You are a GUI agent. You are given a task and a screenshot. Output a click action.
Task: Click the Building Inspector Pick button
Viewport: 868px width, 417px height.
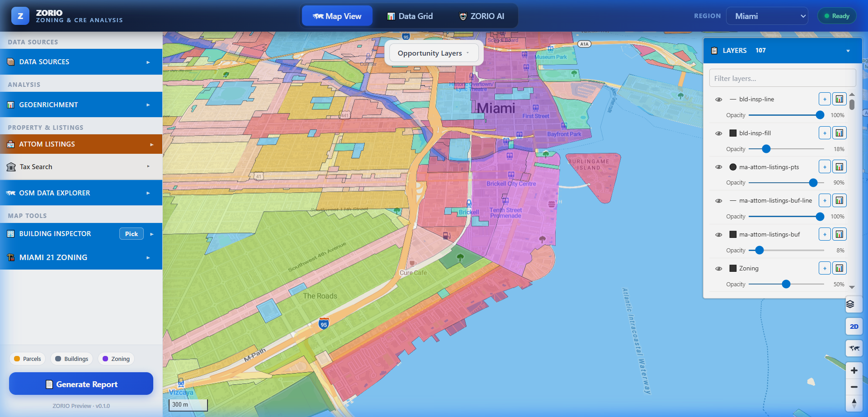coord(132,234)
